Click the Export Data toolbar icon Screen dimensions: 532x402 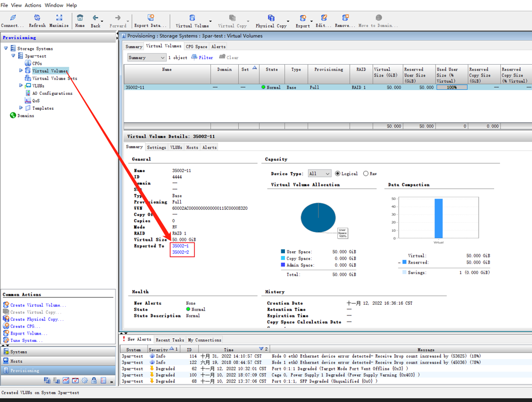point(151,17)
